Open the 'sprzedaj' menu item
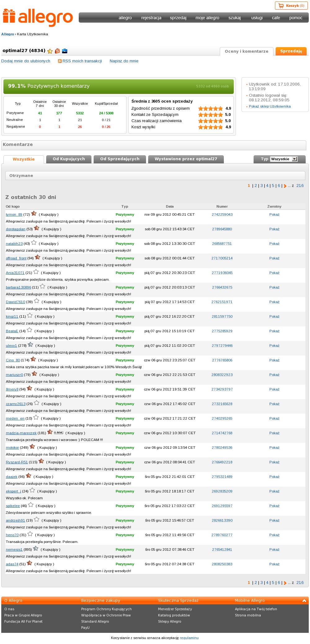 (178, 18)
